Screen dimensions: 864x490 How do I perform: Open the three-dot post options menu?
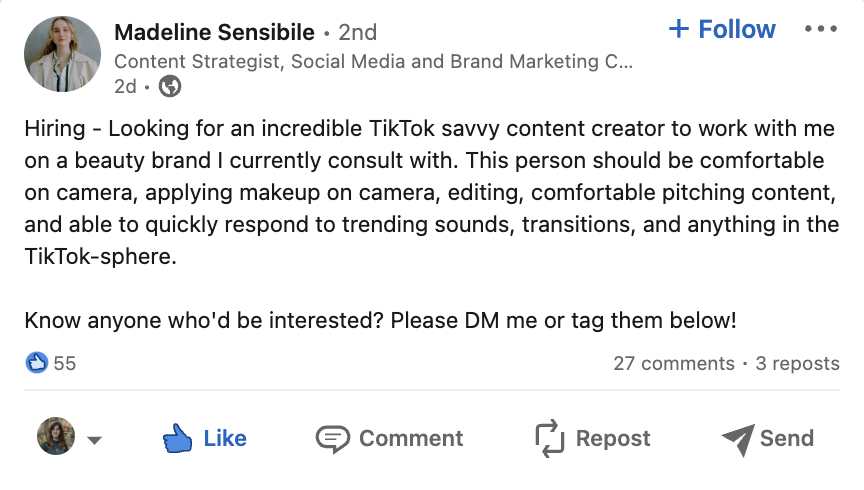(820, 30)
